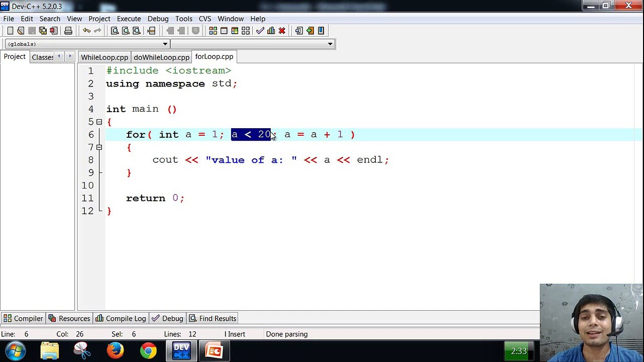Click the Save file toolbar icon
The height and width of the screenshot is (362, 644).
(32, 31)
